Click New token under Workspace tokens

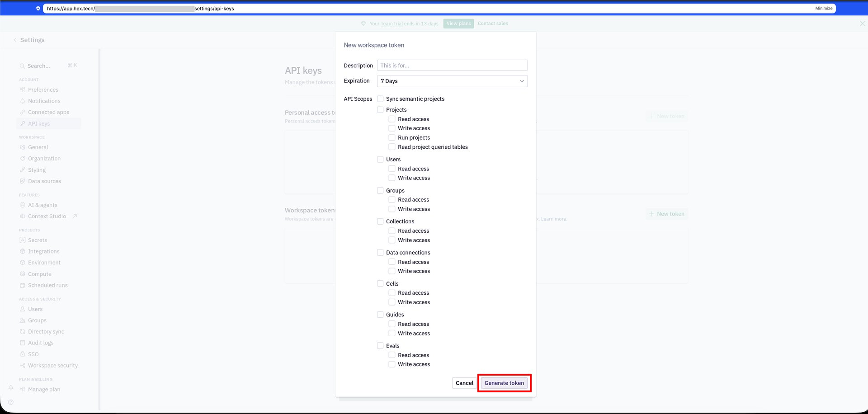click(667, 214)
